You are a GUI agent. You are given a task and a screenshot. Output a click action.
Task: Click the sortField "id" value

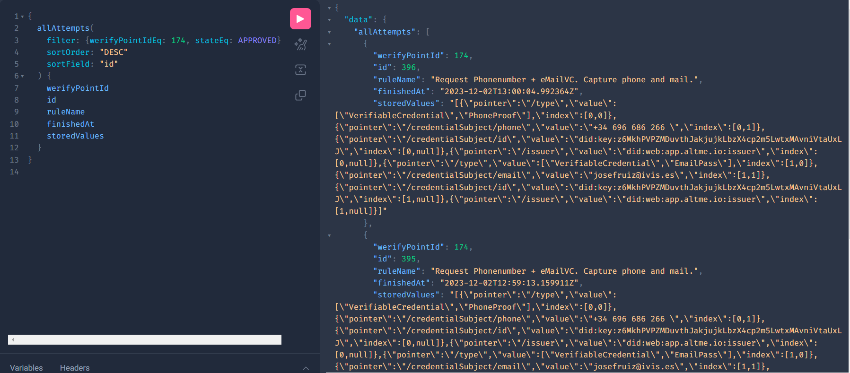point(109,64)
